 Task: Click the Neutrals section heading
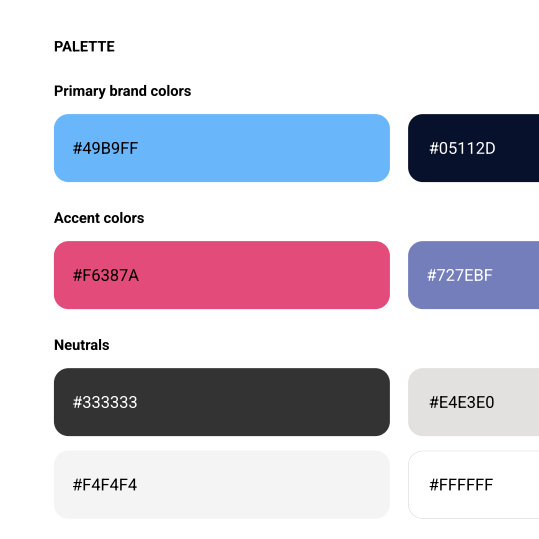82,345
